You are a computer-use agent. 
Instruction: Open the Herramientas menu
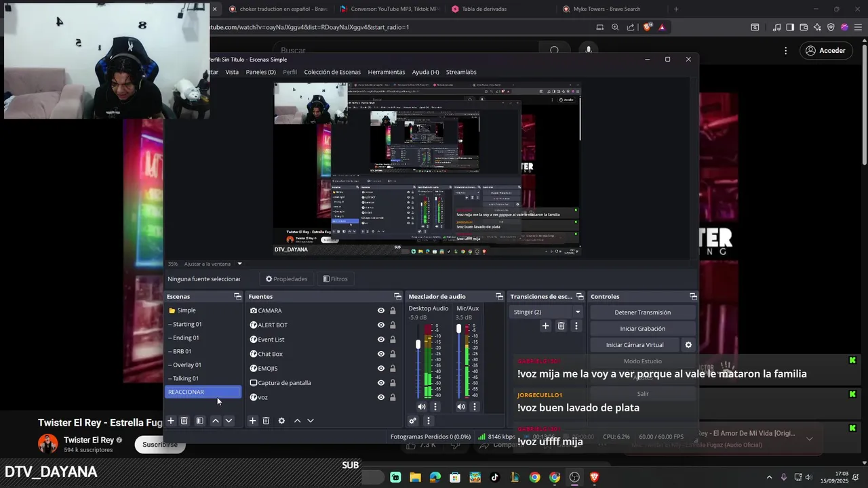pyautogui.click(x=387, y=72)
